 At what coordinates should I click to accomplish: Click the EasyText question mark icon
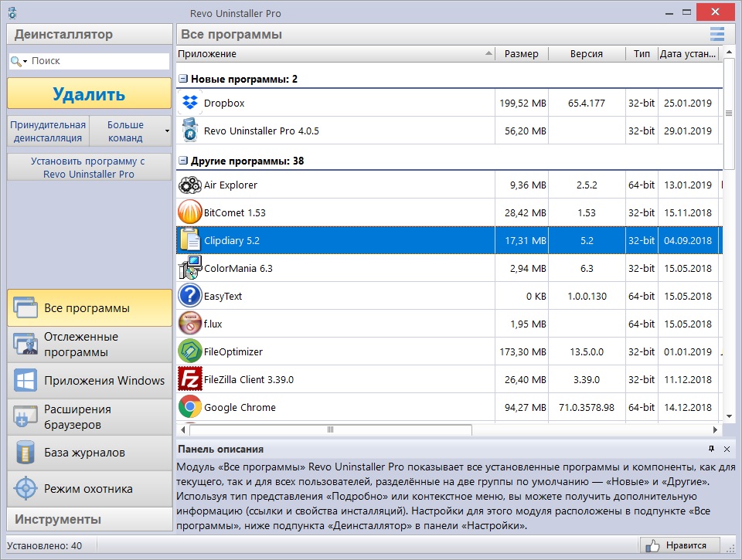pos(190,296)
